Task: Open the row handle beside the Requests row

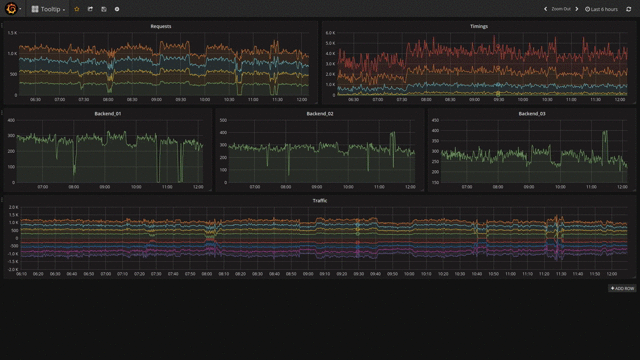Action: tap(2, 25)
